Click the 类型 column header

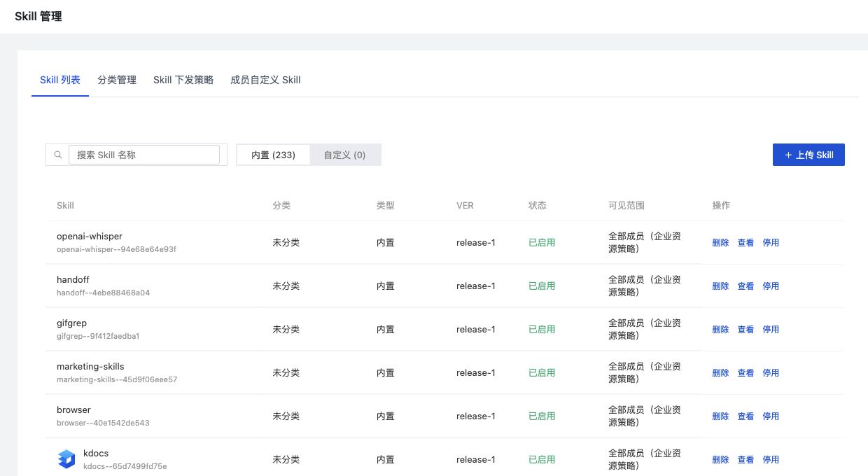[386, 206]
